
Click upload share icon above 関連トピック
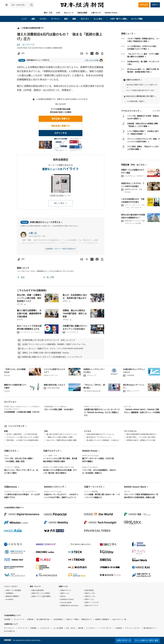[102, 259]
